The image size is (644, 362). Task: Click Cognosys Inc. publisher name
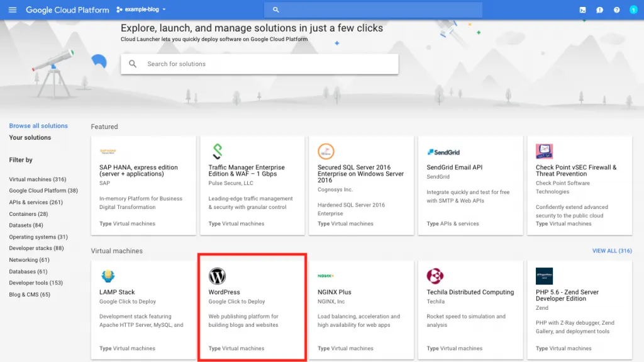(335, 189)
